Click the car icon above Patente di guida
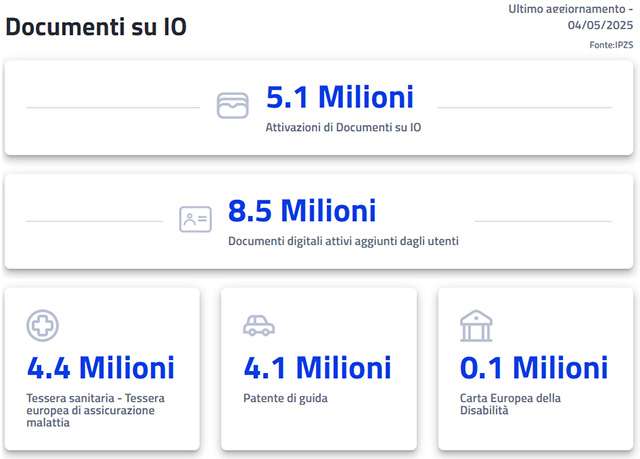This screenshot has width=640, height=459. pyautogui.click(x=259, y=326)
